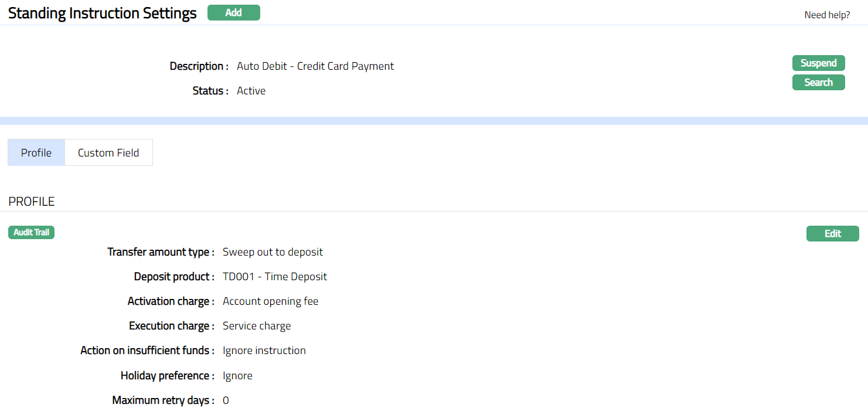Select the Auto Debit - Credit Card Payment description
Screen dimensions: 868x415
pos(315,66)
